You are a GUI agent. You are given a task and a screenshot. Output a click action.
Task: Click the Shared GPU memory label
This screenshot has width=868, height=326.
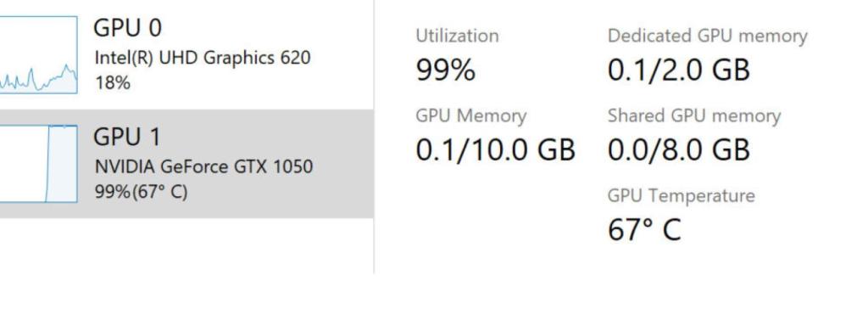point(694,115)
